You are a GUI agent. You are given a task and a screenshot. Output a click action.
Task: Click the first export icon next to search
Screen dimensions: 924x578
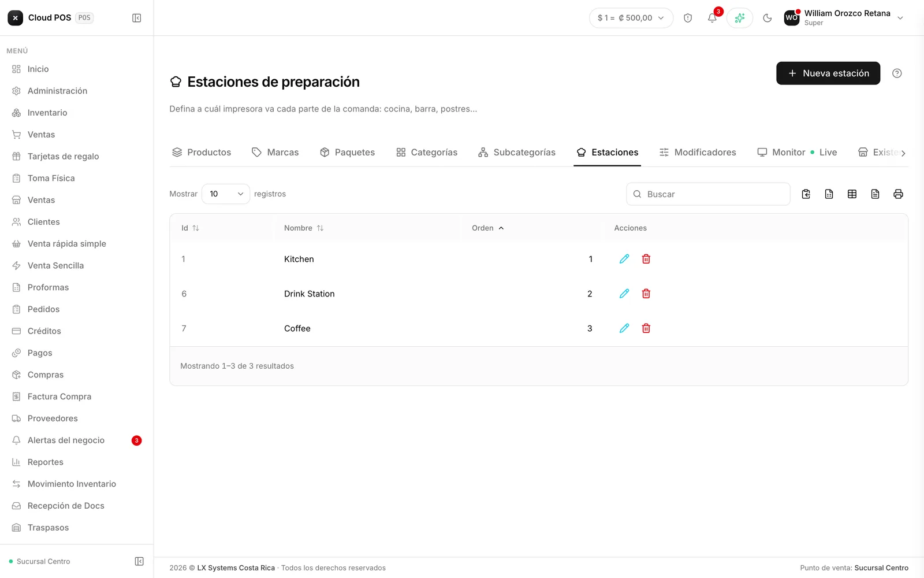coord(806,194)
